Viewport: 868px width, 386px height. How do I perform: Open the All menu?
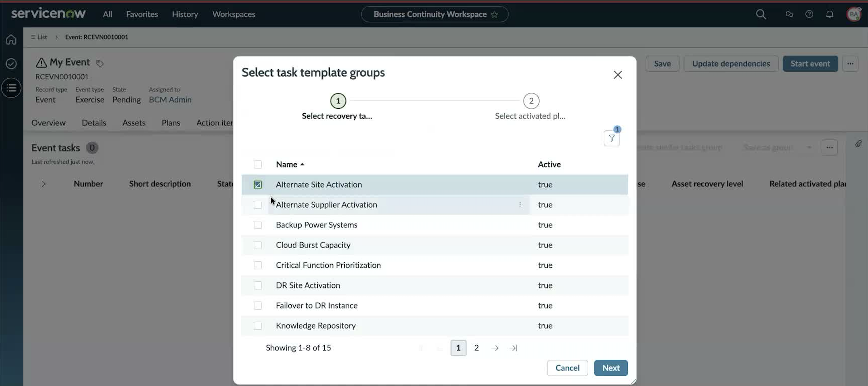click(108, 14)
